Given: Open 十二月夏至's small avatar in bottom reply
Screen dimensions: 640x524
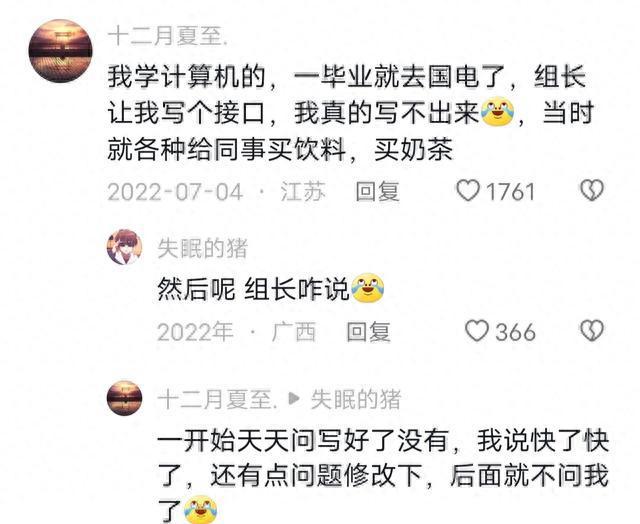Looking at the screenshot, I should pyautogui.click(x=124, y=398).
